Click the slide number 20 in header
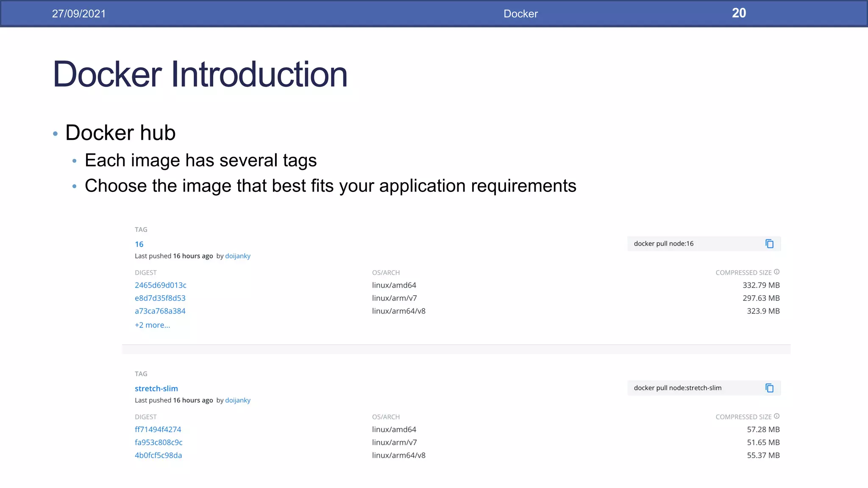The height and width of the screenshot is (488, 868). (x=739, y=13)
